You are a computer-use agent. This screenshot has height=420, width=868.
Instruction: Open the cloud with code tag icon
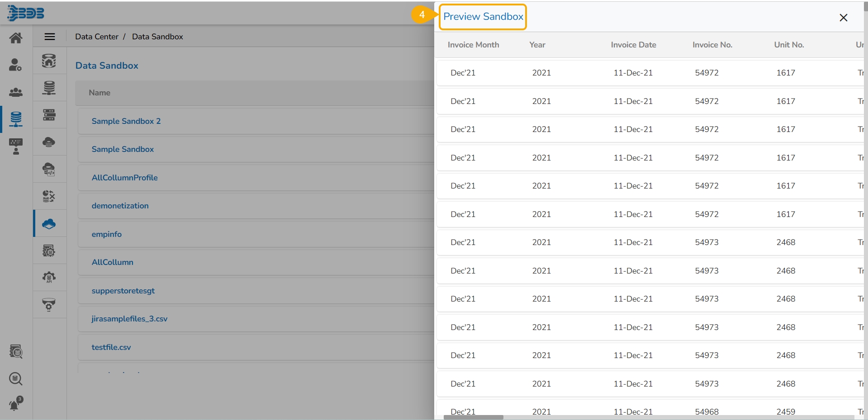[49, 169]
